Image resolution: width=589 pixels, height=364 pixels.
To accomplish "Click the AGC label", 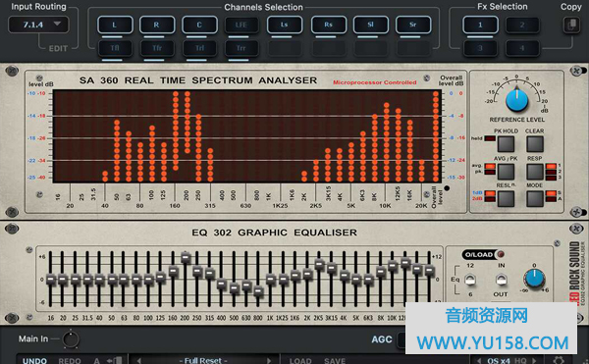I will coord(382,339).
